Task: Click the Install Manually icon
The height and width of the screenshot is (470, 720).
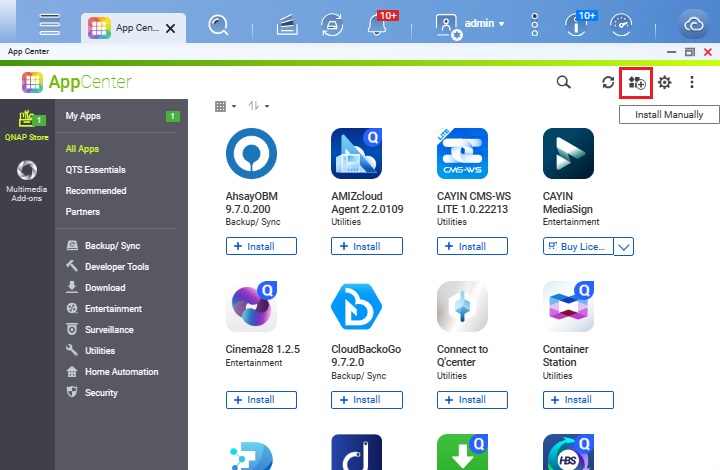Action: tap(636, 83)
